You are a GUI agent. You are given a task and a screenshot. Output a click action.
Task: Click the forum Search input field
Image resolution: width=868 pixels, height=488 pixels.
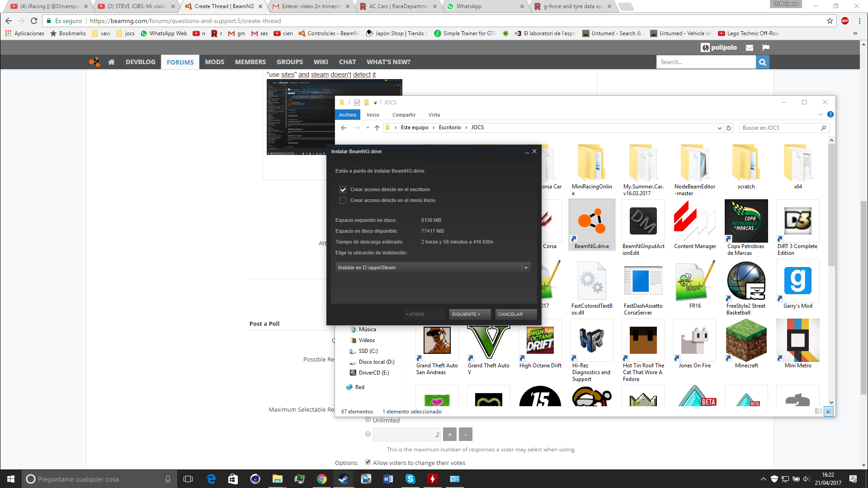click(x=706, y=62)
